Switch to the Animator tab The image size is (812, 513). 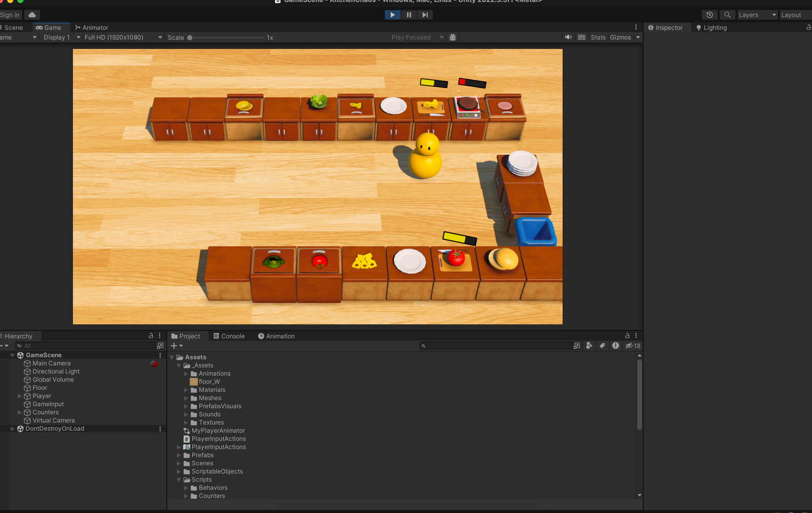[x=92, y=27]
